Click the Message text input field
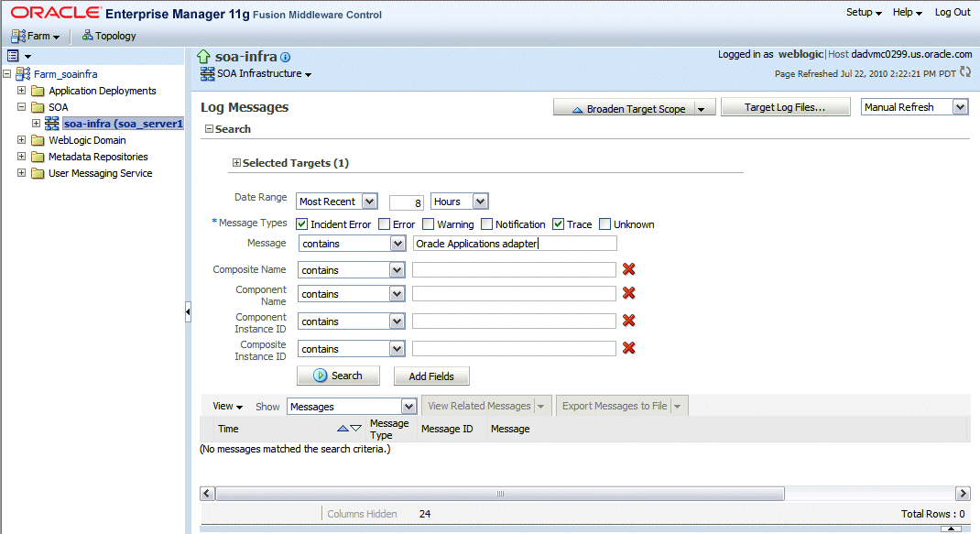The height and width of the screenshot is (534, 980). (x=515, y=244)
